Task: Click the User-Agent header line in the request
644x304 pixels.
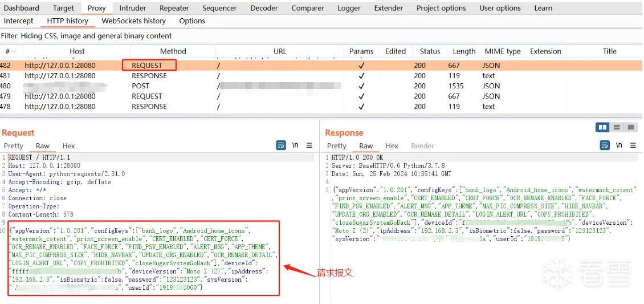Action: [67, 174]
